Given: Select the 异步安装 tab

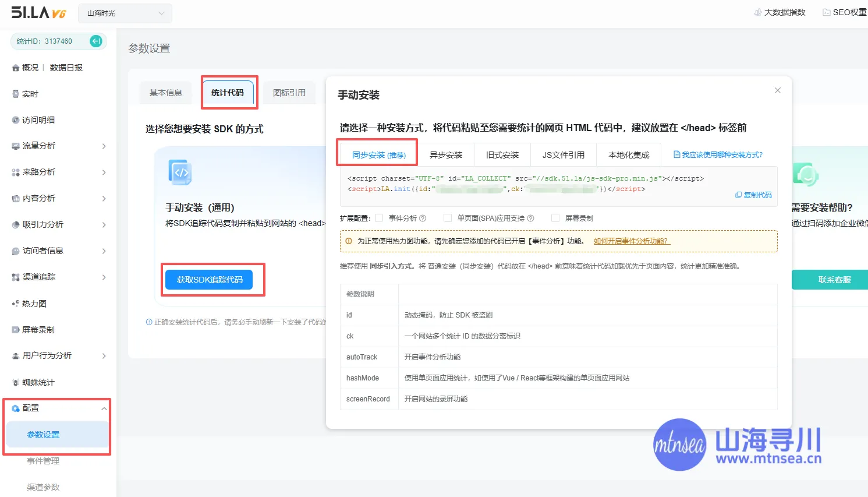Looking at the screenshot, I should pyautogui.click(x=446, y=155).
